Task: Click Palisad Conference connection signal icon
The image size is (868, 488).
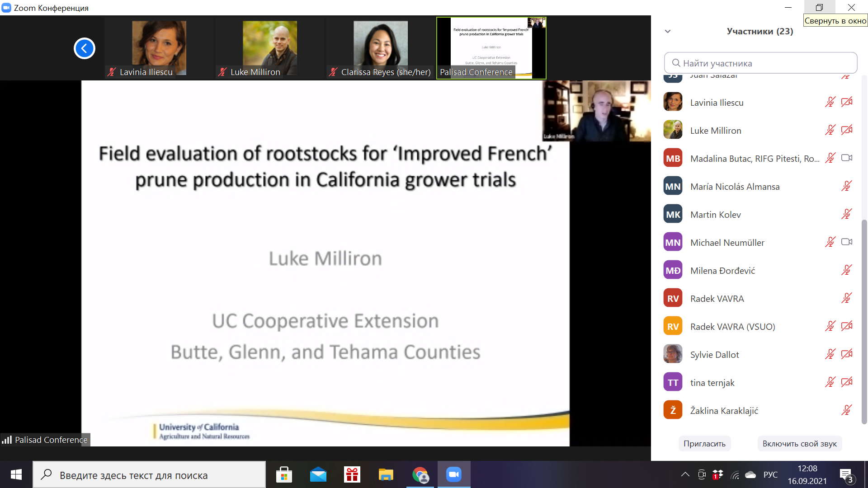Action: [x=7, y=440]
